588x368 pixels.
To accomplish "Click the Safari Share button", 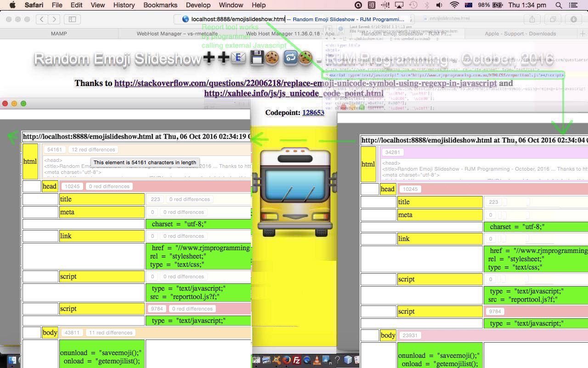I will coord(532,19).
